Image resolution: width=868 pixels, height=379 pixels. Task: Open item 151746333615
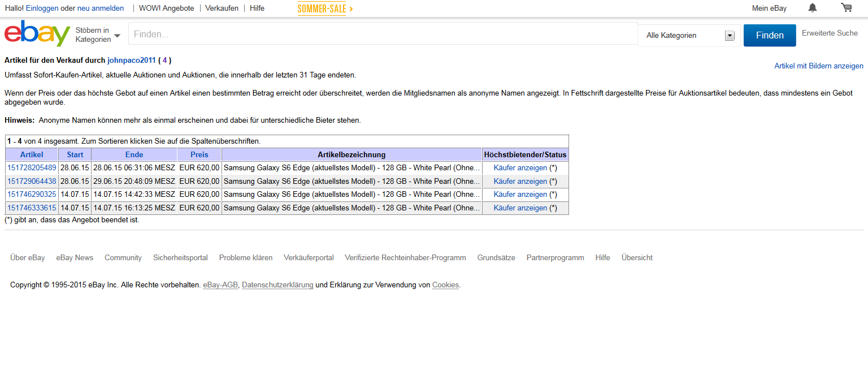32,208
